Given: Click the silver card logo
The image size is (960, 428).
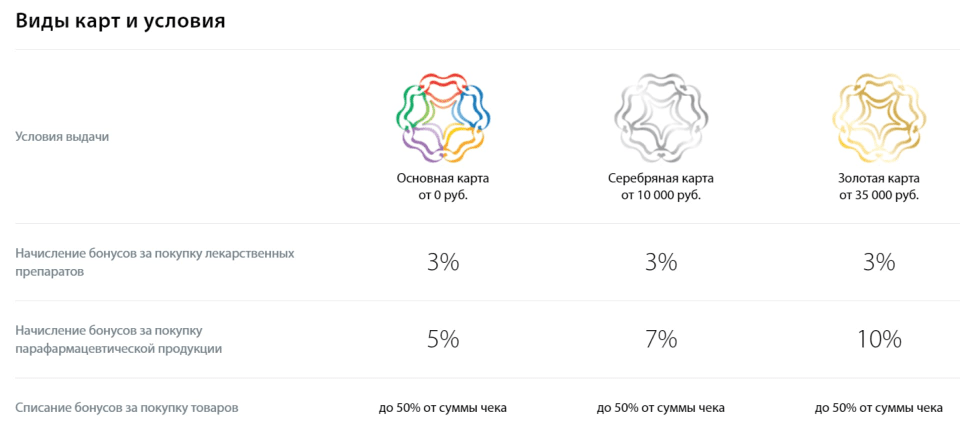Looking at the screenshot, I should 660,116.
